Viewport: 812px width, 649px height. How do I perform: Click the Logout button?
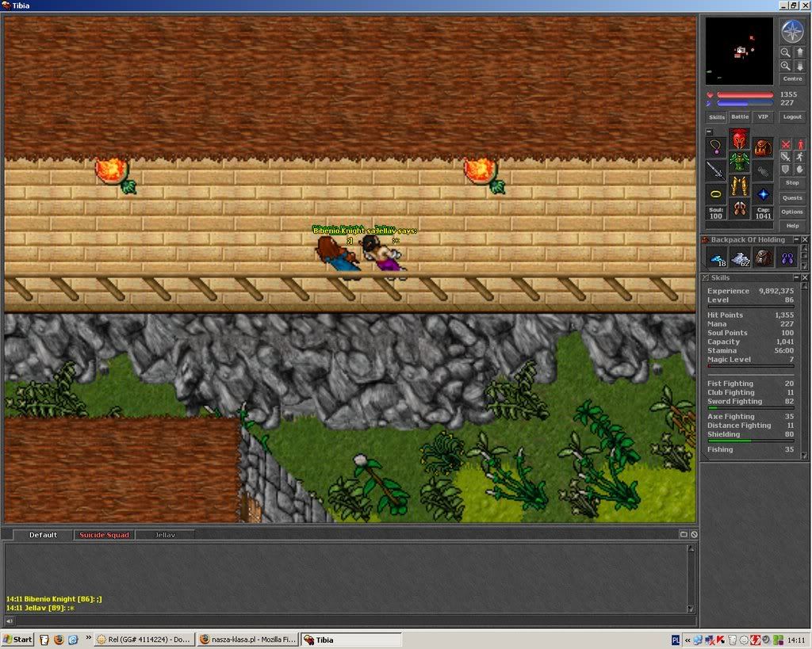(x=792, y=117)
